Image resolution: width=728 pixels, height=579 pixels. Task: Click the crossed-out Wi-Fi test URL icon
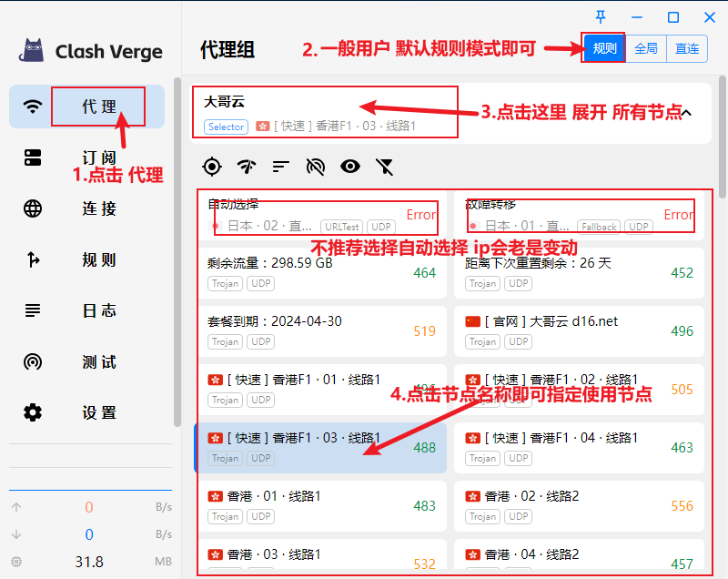[x=316, y=166]
